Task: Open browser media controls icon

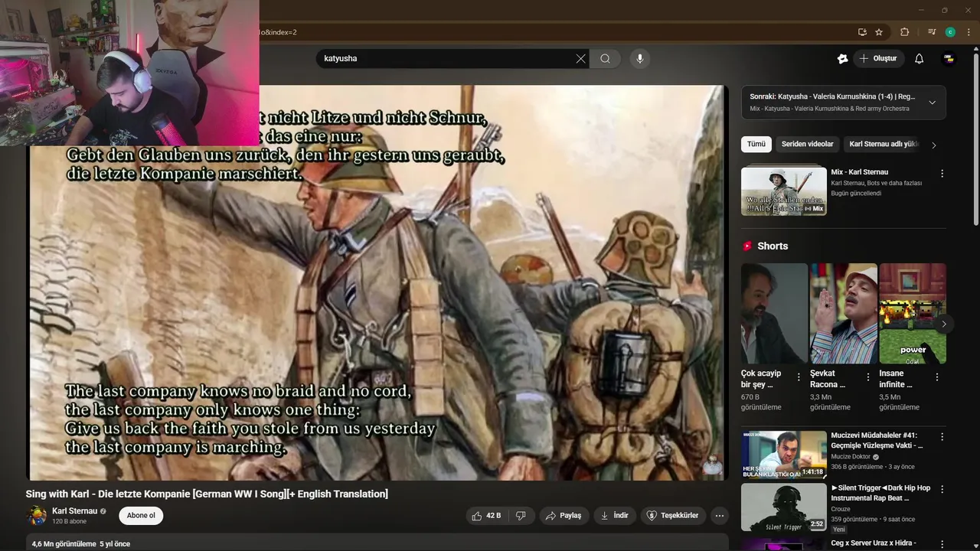Action: (x=932, y=32)
